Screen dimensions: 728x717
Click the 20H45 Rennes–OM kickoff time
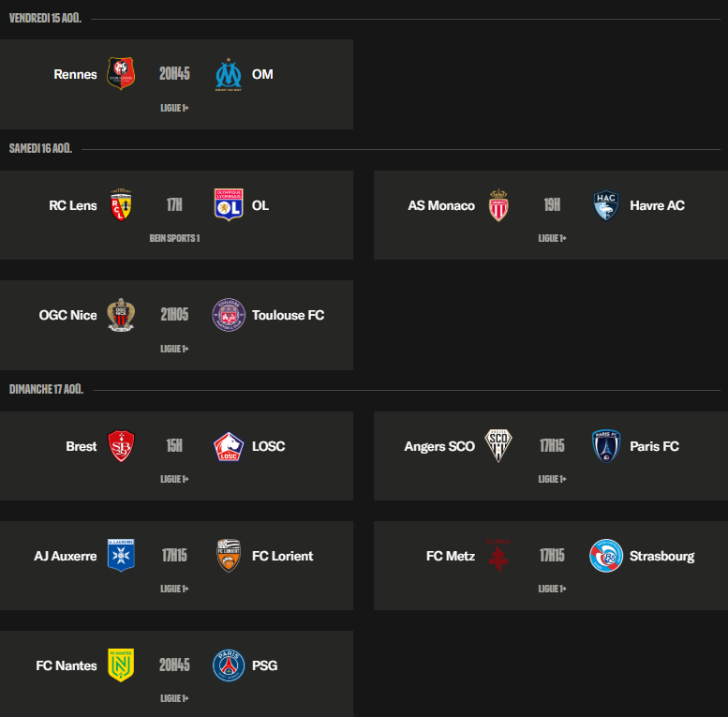tap(174, 73)
